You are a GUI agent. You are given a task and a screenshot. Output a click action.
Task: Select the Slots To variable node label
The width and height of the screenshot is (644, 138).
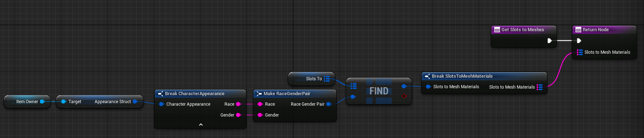click(x=314, y=79)
